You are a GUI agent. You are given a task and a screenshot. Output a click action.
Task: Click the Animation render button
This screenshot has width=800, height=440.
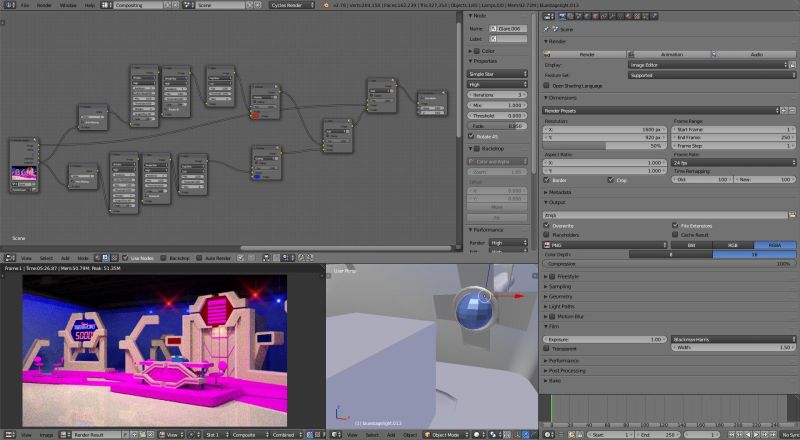tap(669, 54)
